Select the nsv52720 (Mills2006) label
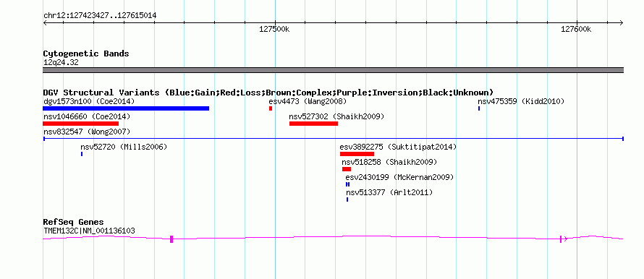This screenshot has height=279, width=644. (x=124, y=147)
